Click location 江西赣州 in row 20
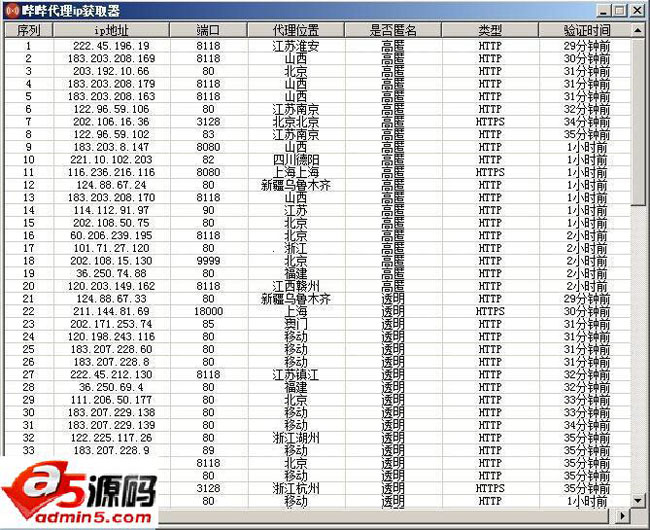 point(296,286)
